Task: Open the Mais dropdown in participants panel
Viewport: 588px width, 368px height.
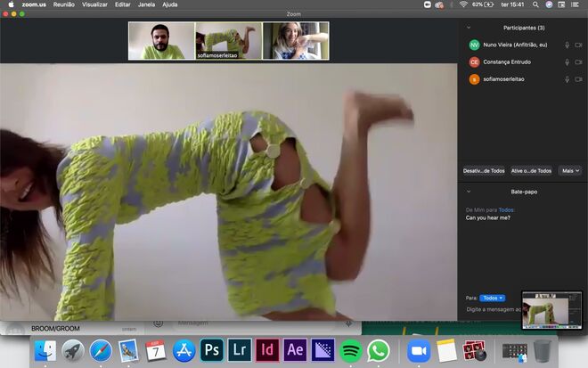Action: [x=570, y=170]
